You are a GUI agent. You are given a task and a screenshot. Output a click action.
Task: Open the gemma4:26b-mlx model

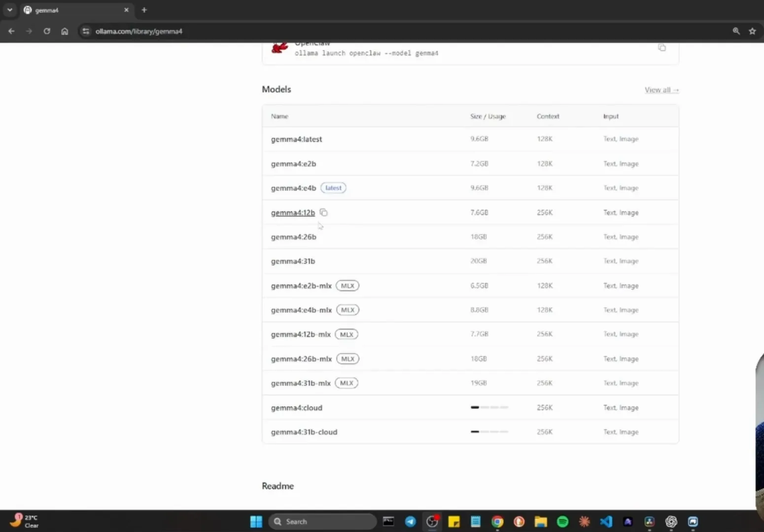pyautogui.click(x=301, y=359)
